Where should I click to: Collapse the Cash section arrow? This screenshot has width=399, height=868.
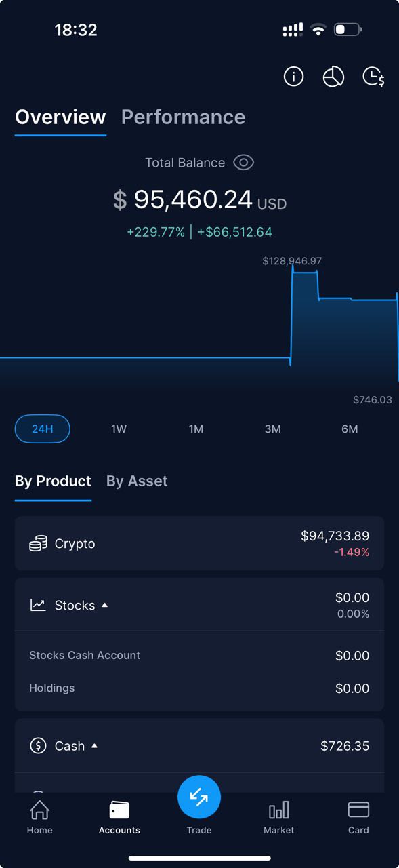coord(94,746)
